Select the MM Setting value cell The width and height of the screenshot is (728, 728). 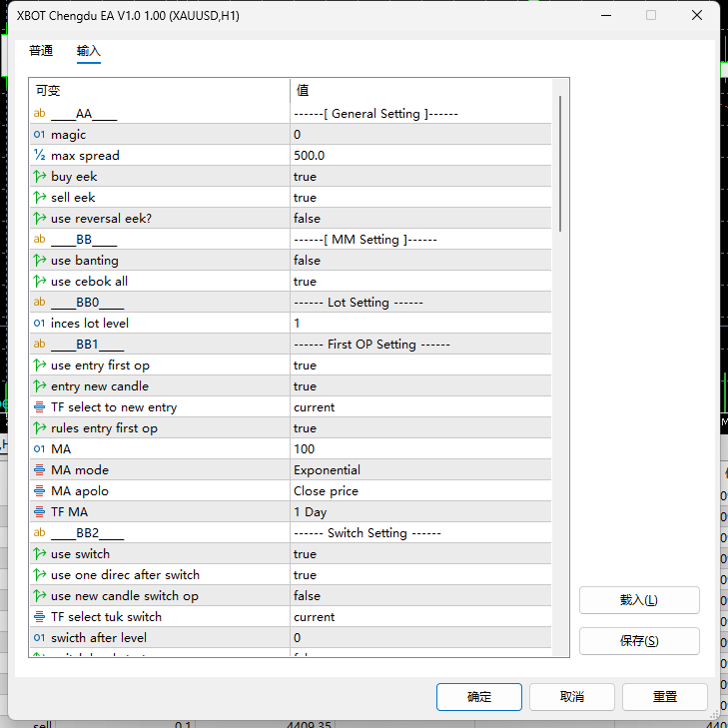click(420, 240)
